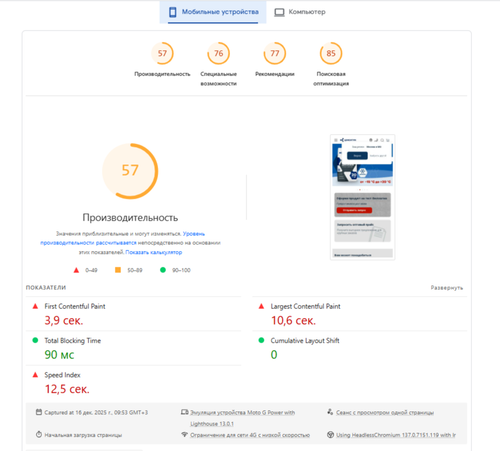Click the Chromium icon beside Using HeadlessChromium
The image size is (500, 451).
pyautogui.click(x=330, y=435)
